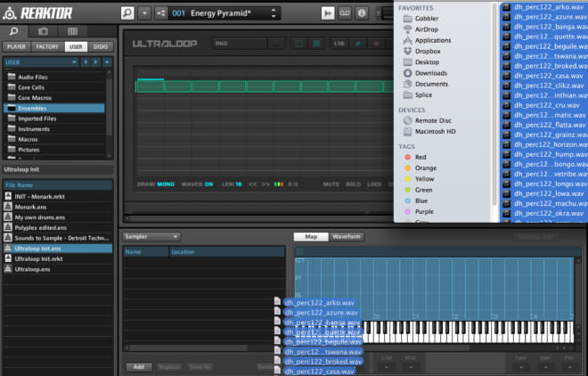Image resolution: width=588 pixels, height=376 pixels.
Task: Click the LEN 16 value
Action: coord(239,184)
